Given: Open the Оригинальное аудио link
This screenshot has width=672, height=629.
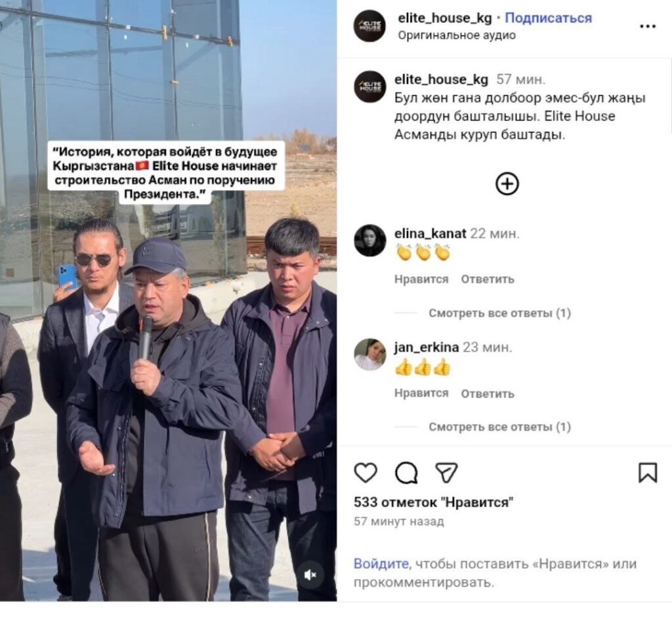Looking at the screenshot, I should (457, 35).
